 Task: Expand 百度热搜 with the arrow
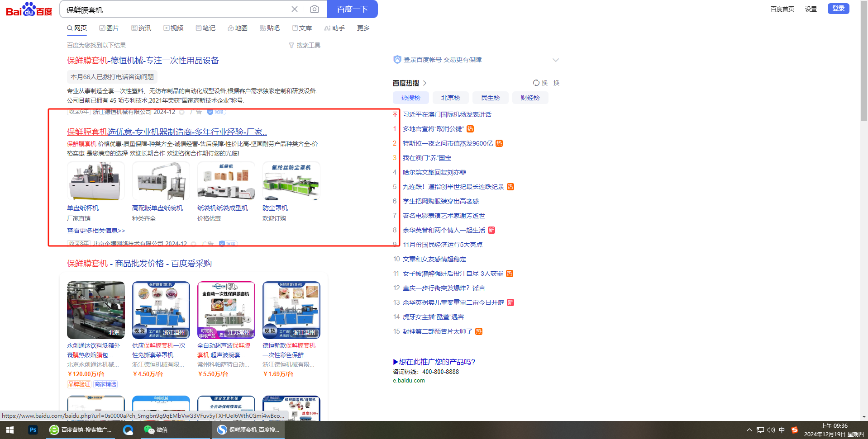(x=424, y=83)
